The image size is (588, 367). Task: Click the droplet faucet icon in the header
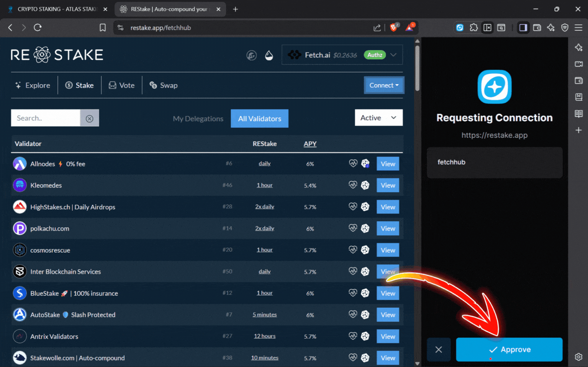point(269,55)
